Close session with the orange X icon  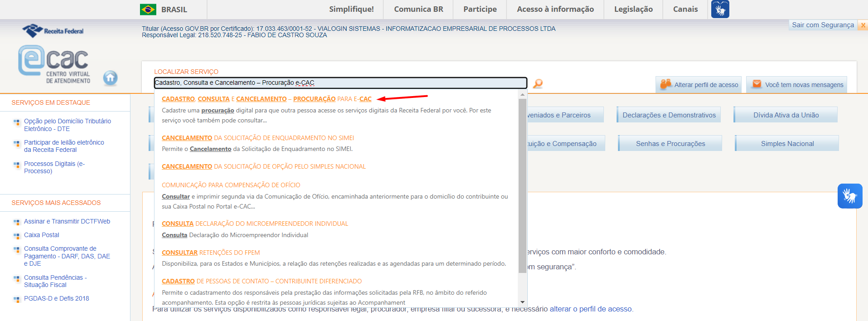(x=863, y=25)
